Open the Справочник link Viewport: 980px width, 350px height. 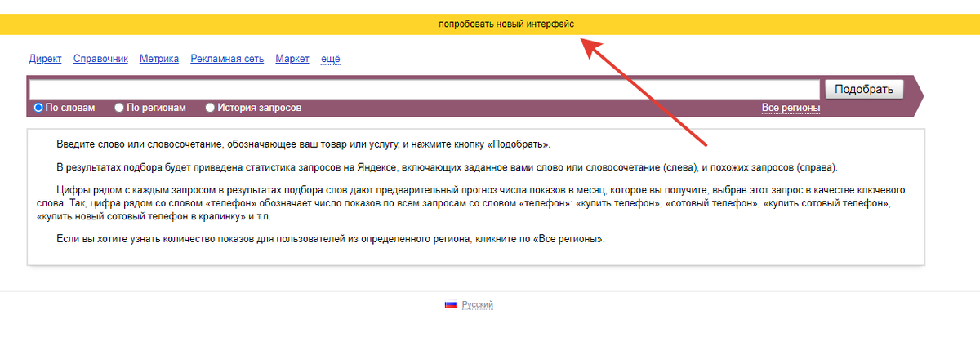pyautogui.click(x=101, y=59)
